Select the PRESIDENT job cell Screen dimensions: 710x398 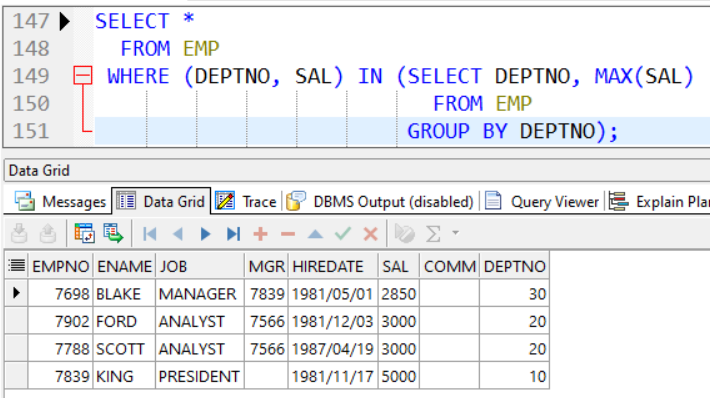point(200,376)
